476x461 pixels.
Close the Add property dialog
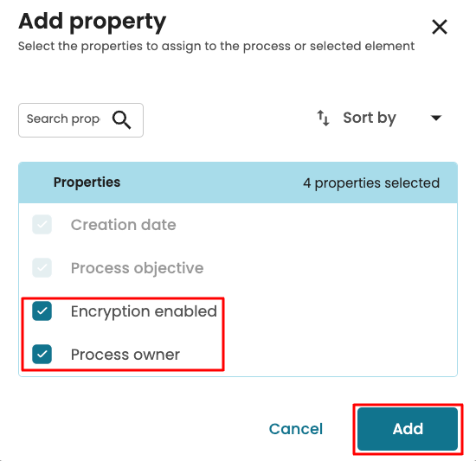coord(440,27)
